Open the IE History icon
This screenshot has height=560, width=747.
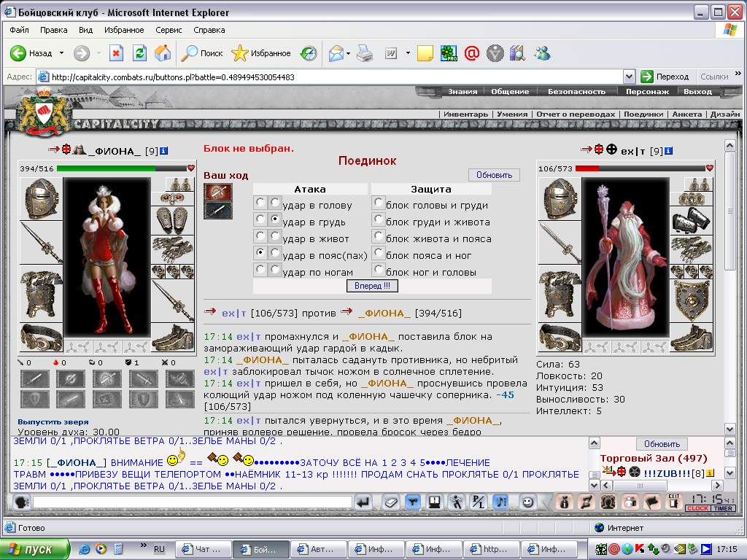tap(309, 53)
